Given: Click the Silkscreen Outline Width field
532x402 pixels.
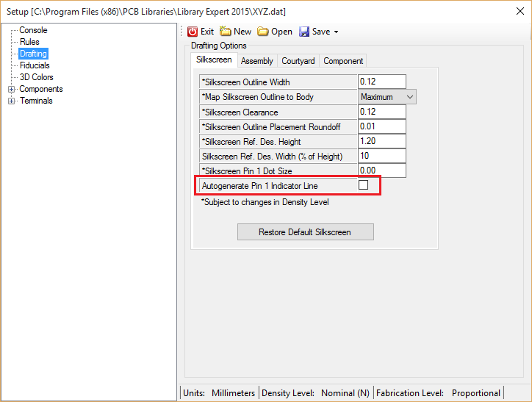Looking at the screenshot, I should [381, 82].
